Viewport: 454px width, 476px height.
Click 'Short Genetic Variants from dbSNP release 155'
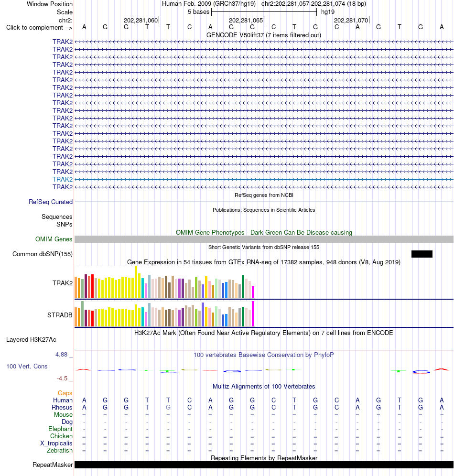264,248
